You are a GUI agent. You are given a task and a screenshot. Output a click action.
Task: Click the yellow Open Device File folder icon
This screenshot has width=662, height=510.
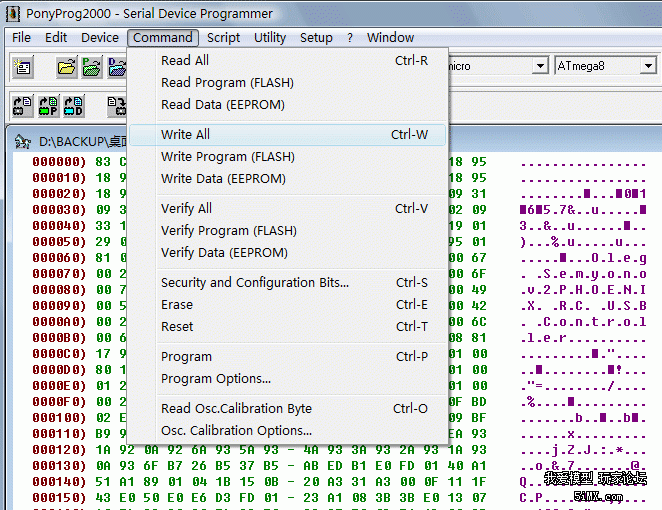coord(67,67)
